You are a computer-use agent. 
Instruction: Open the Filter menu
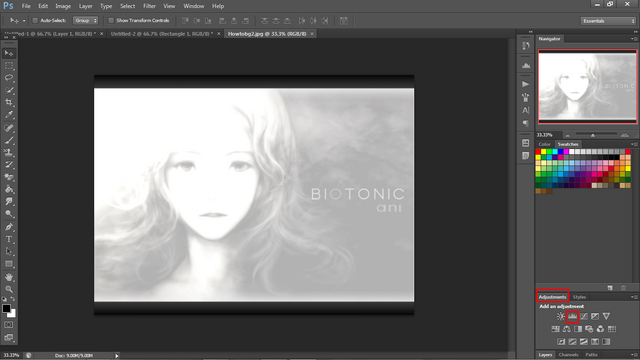point(149,6)
